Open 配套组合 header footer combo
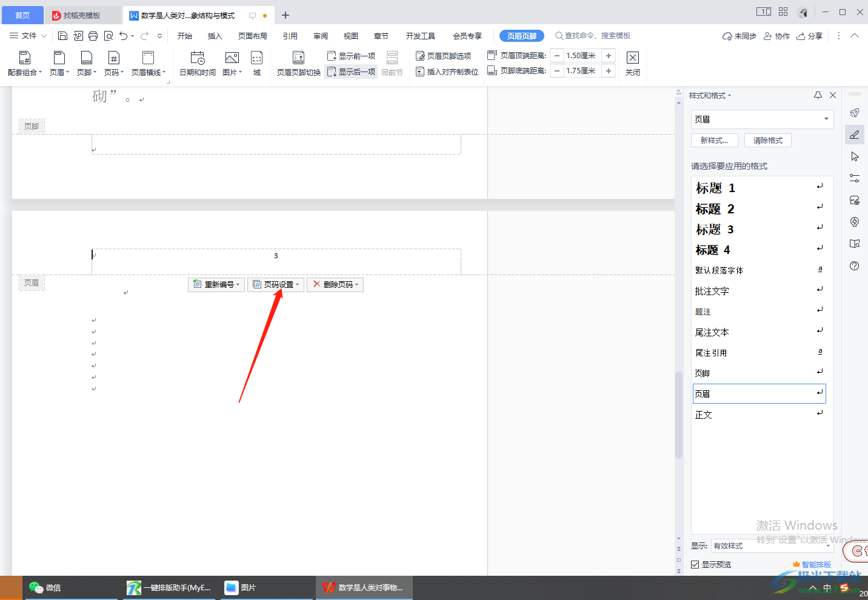 pyautogui.click(x=25, y=64)
